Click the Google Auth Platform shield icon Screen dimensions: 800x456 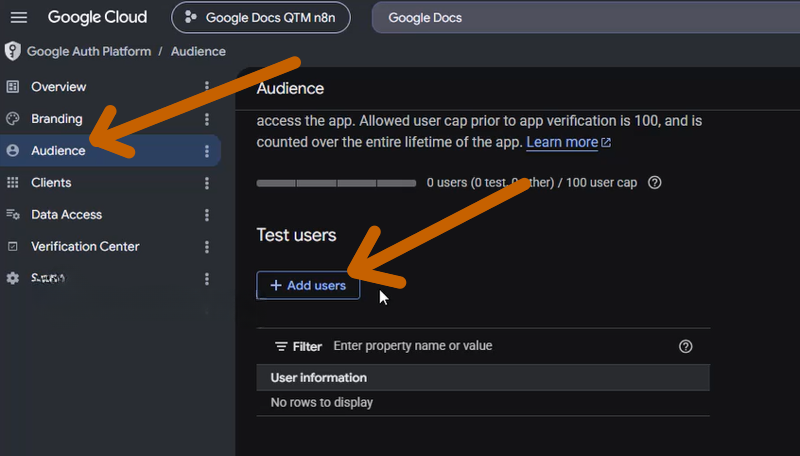[x=12, y=51]
